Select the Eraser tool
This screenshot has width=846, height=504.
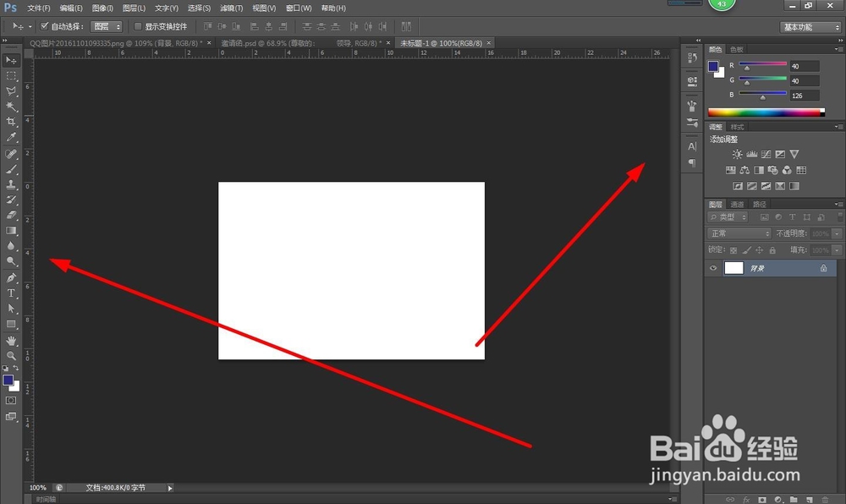[11, 215]
